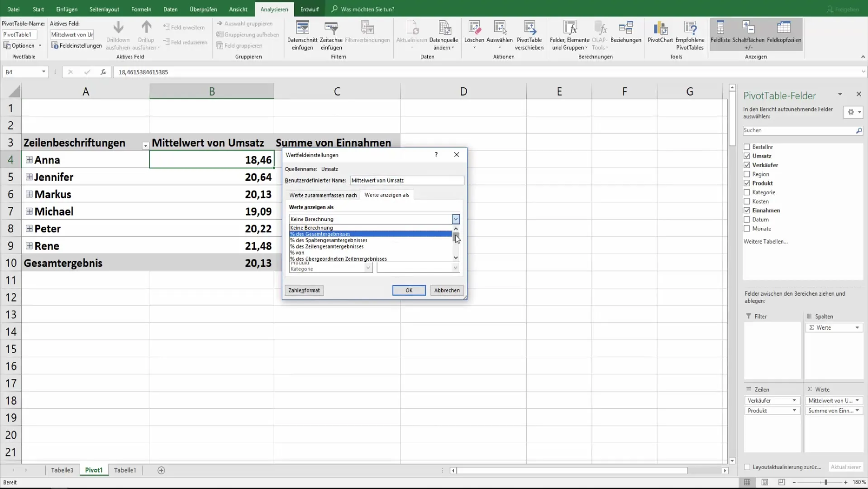Expand the Jennifer row group
868x489 pixels.
coord(29,177)
